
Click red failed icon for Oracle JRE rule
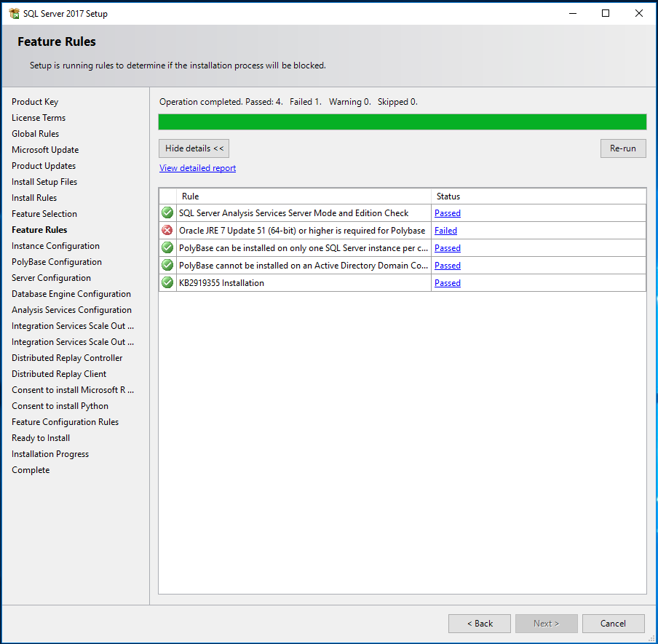(167, 231)
